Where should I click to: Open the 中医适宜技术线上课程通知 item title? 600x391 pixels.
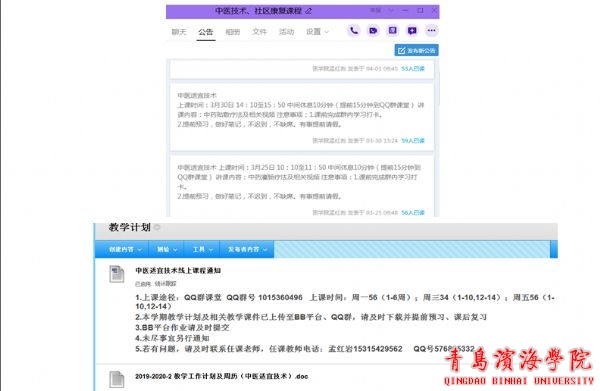pos(178,270)
